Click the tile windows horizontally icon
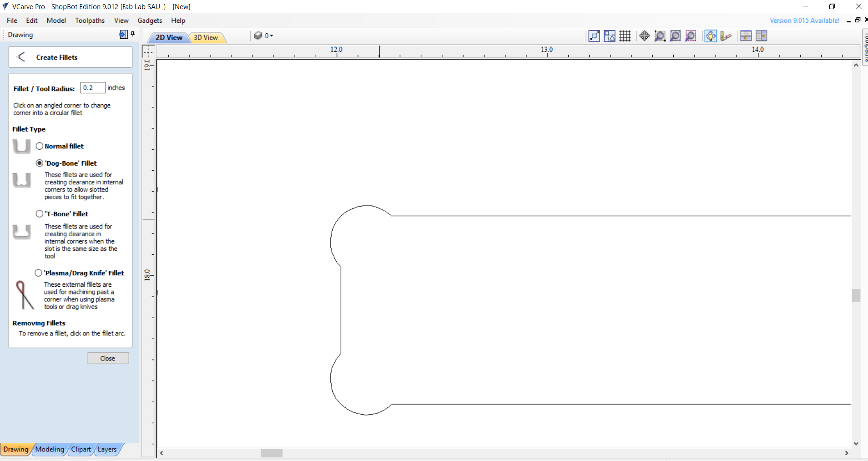The height and width of the screenshot is (461, 868). [746, 36]
